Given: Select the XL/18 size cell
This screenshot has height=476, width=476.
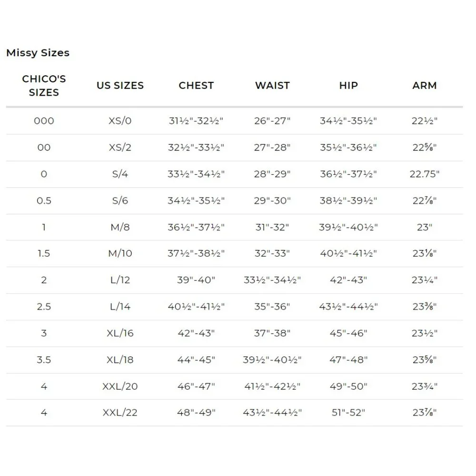Looking at the screenshot, I should click(120, 360).
